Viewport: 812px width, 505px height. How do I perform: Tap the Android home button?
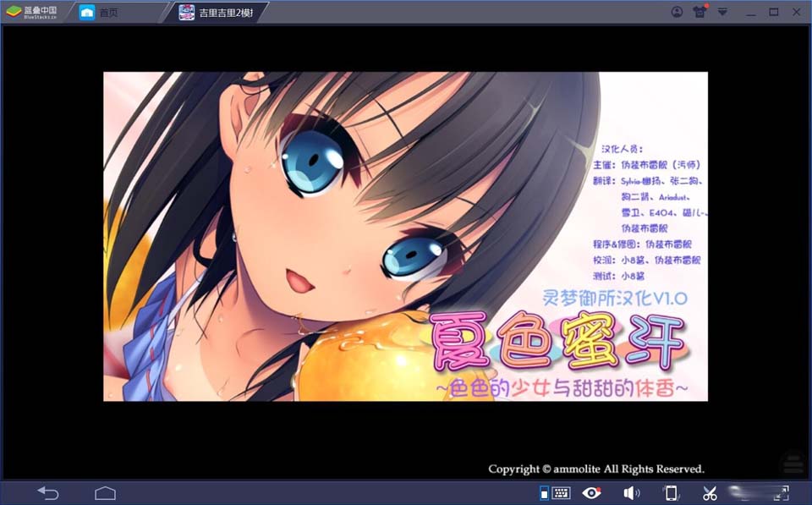(x=105, y=492)
